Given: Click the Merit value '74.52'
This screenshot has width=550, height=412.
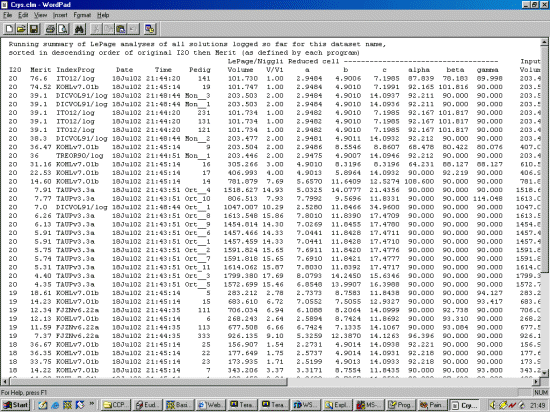Looking at the screenshot, I should click(x=40, y=87).
